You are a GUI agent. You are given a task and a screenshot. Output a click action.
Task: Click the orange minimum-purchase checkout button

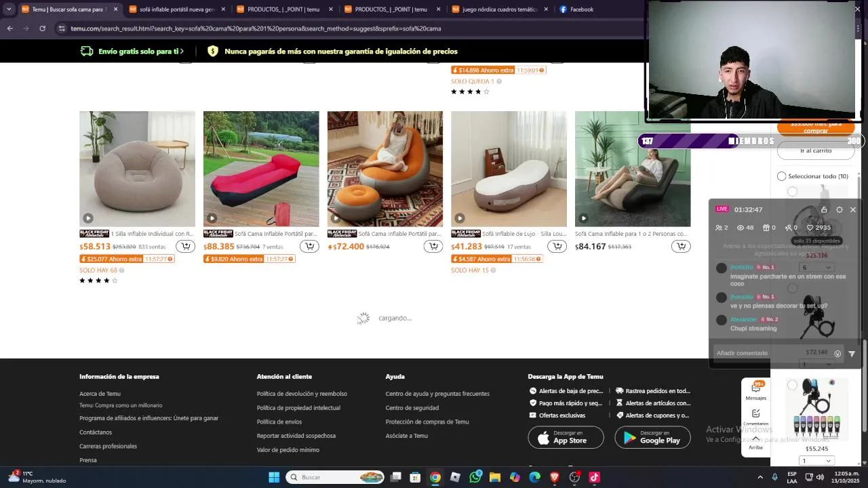click(x=816, y=127)
